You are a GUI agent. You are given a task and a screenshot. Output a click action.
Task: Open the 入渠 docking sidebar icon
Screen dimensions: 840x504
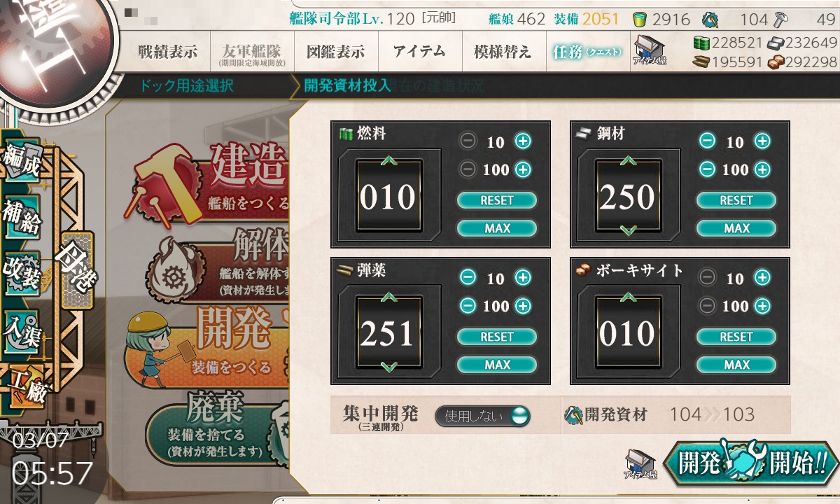click(21, 329)
